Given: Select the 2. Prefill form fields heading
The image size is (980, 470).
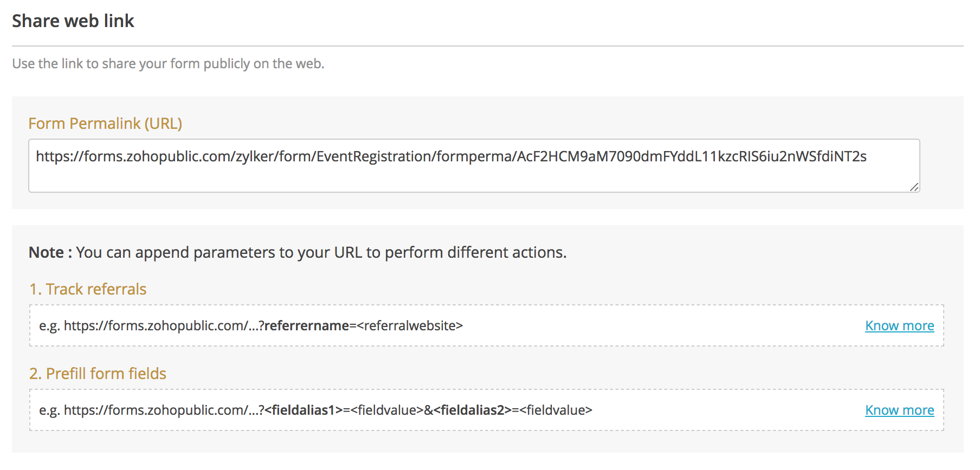Looking at the screenshot, I should coord(98,374).
